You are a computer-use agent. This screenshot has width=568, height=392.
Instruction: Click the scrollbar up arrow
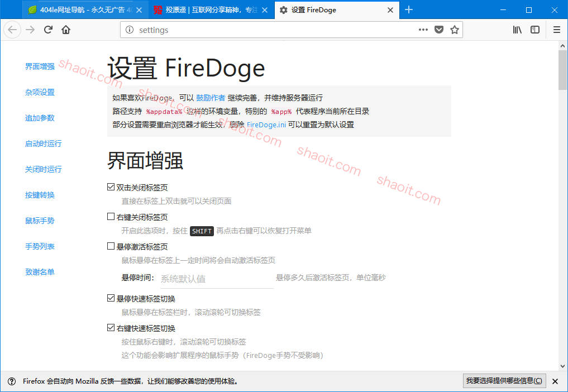tap(562, 46)
